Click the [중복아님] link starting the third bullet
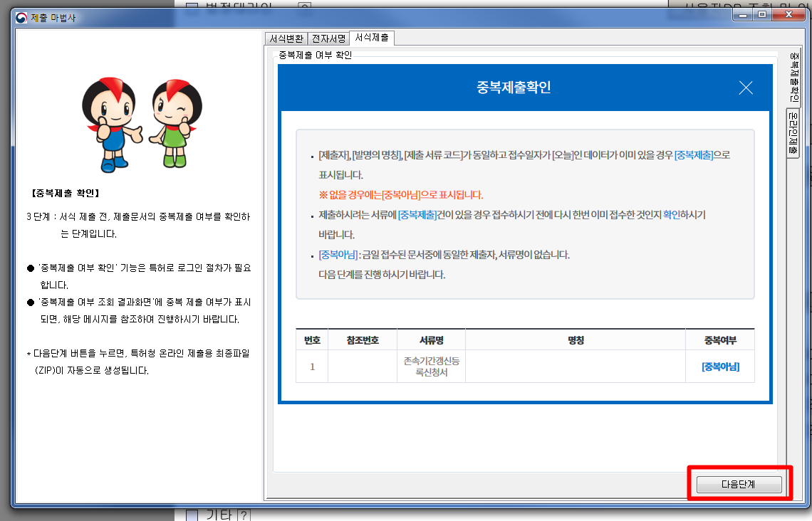812x521 pixels. coord(338,255)
